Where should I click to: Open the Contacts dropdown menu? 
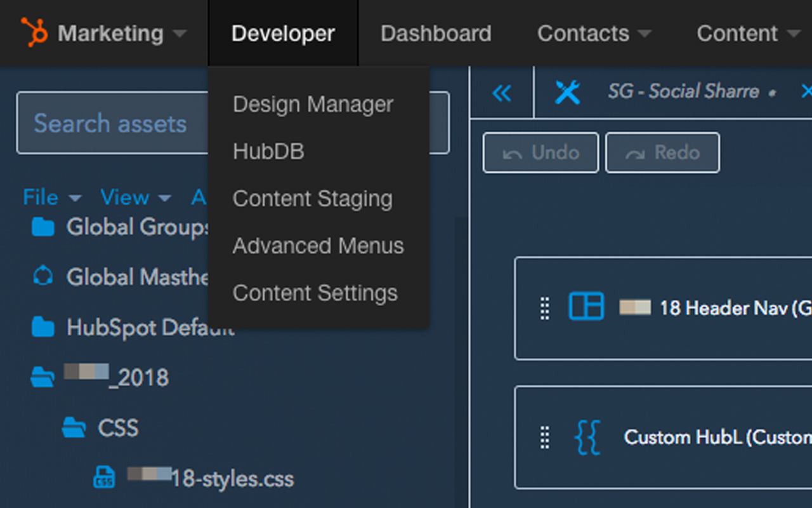[594, 33]
